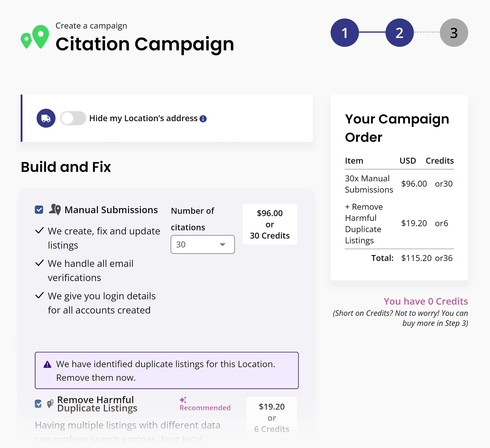Screen dimensions: 490x448
Task: Click the You have 0 Credits link
Action: coord(426,301)
